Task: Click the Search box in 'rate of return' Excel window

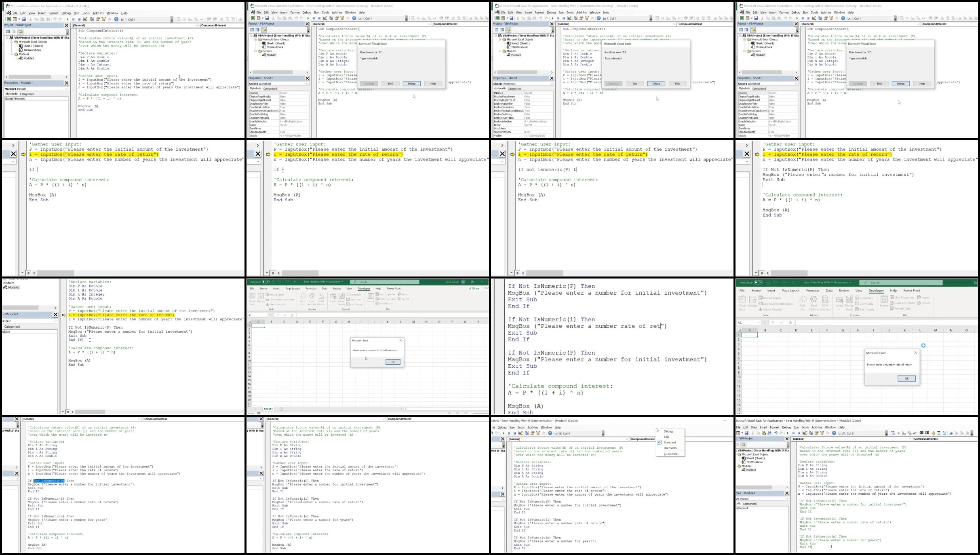Action: (901, 283)
